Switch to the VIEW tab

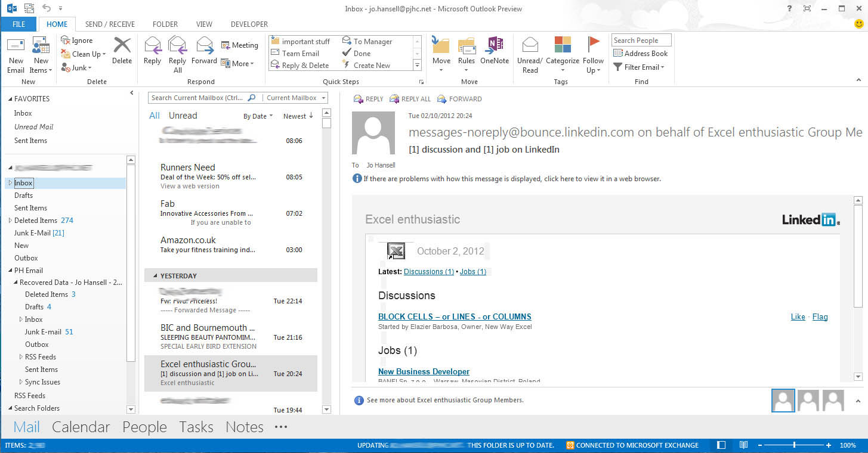pos(205,24)
